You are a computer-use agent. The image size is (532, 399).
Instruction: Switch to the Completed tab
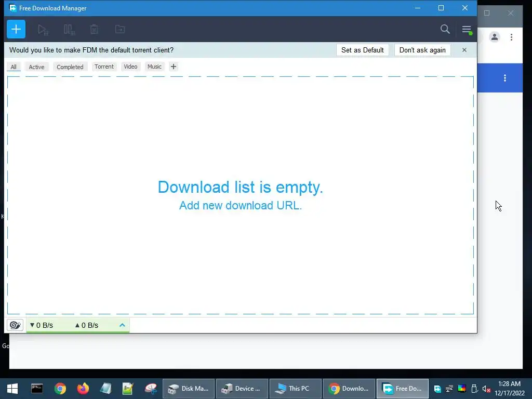[x=70, y=67]
